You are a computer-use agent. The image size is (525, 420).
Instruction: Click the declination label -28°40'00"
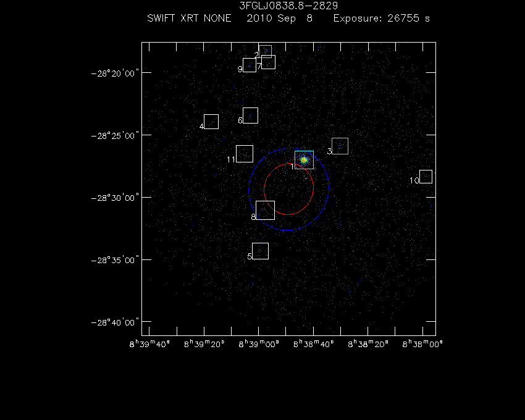coord(115,322)
